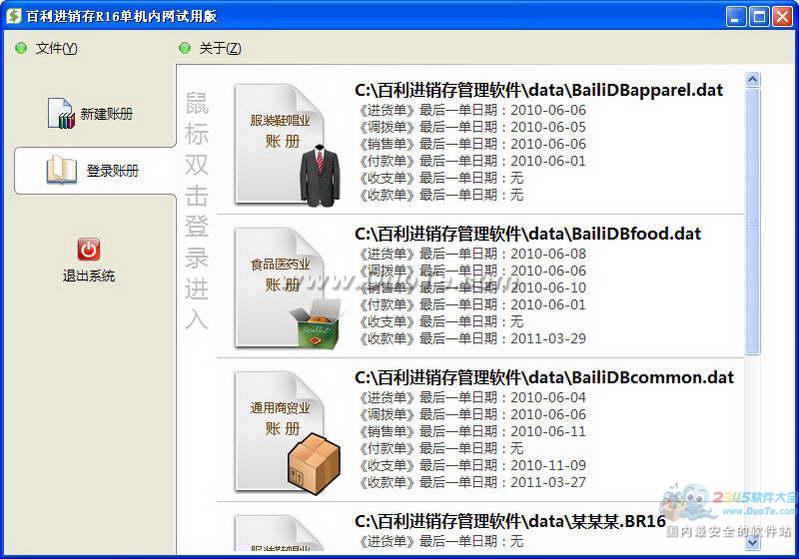The image size is (799, 559).
Task: Click the BailiDBfood.dat path title
Action: click(x=527, y=234)
